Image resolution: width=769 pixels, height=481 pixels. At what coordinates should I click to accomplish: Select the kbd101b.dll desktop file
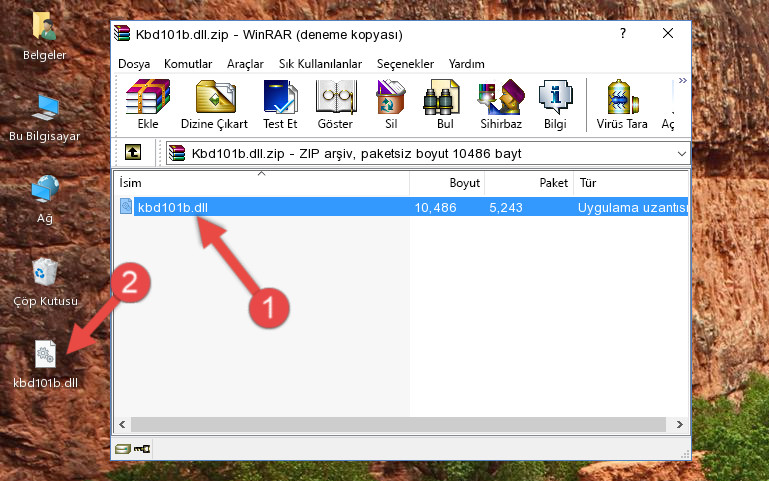coord(45,364)
